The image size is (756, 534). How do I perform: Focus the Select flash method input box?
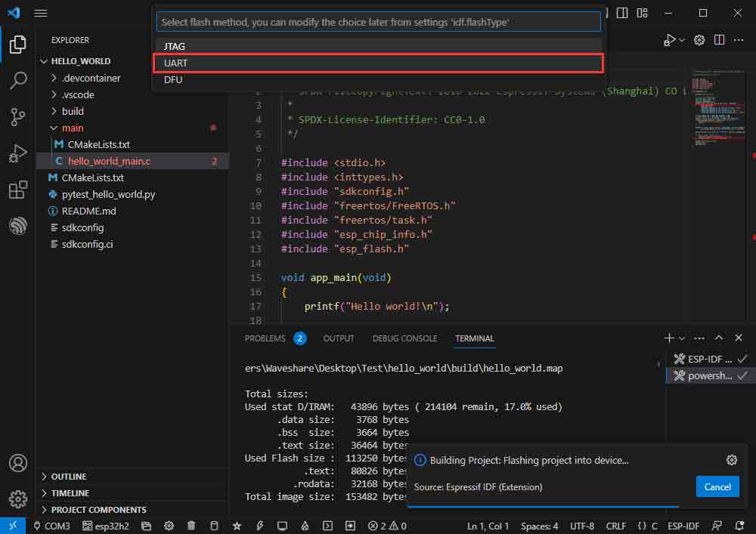pyautogui.click(x=378, y=22)
